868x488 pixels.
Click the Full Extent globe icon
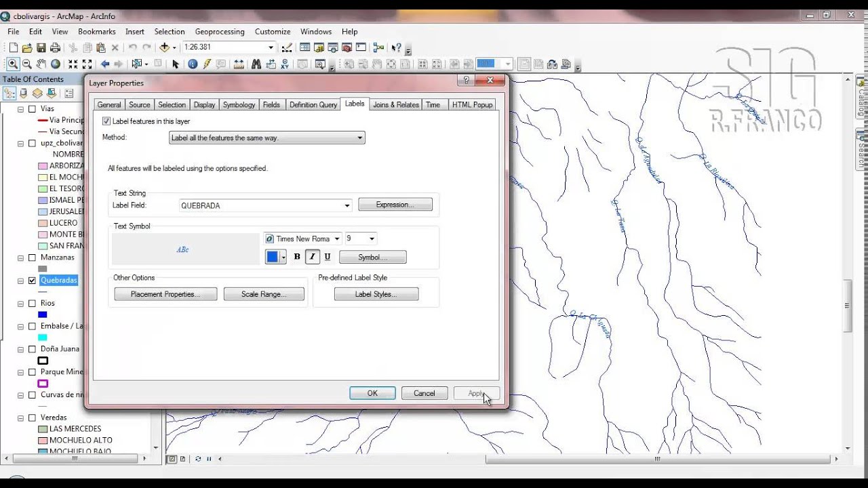(56, 64)
